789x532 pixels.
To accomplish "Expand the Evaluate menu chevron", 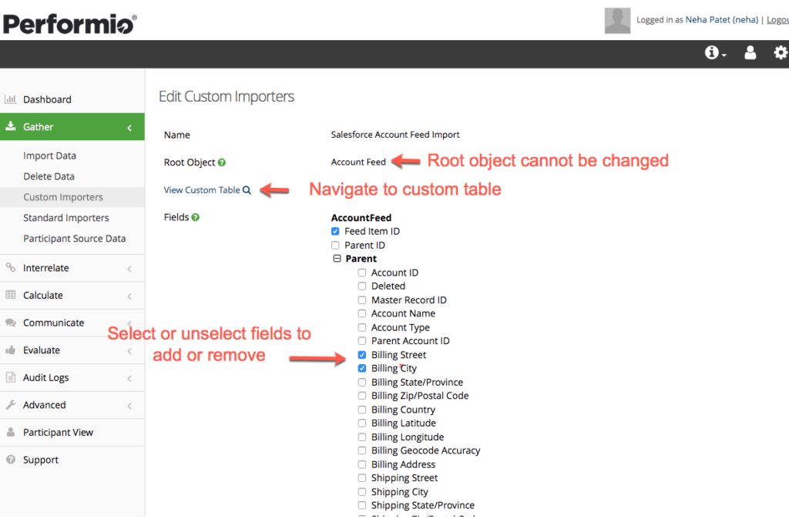I will tap(129, 351).
